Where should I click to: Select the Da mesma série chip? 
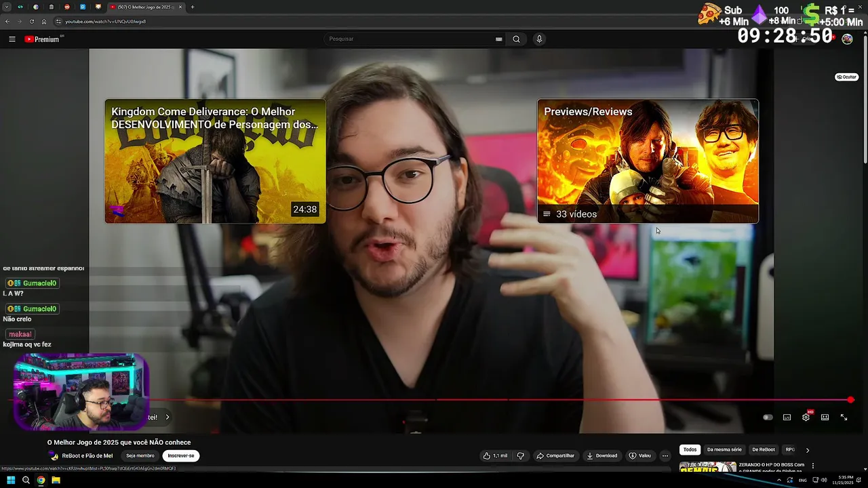724,450
